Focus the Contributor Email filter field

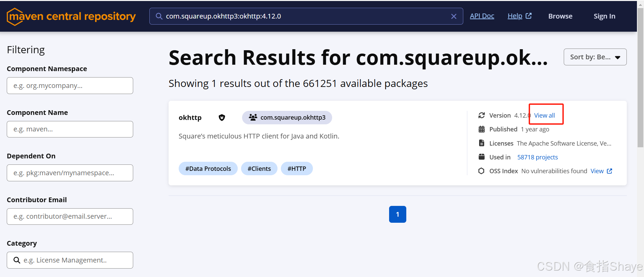click(x=70, y=216)
